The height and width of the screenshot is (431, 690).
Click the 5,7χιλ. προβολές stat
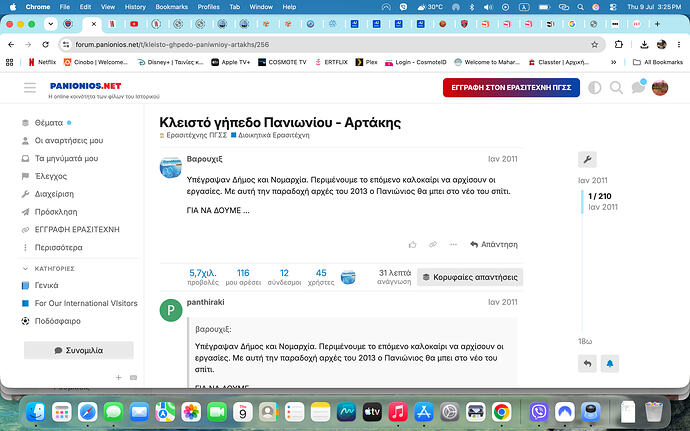point(203,277)
